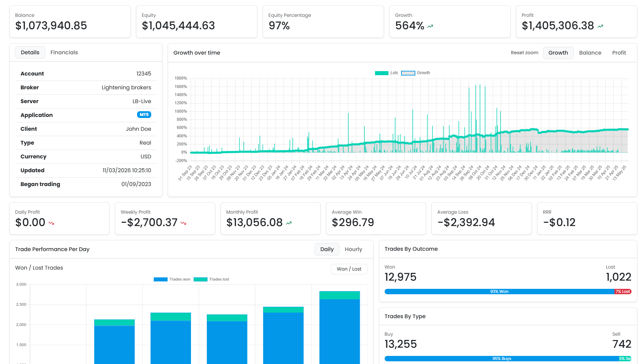Click the red downward arrow on Daily Profit

[51, 223]
